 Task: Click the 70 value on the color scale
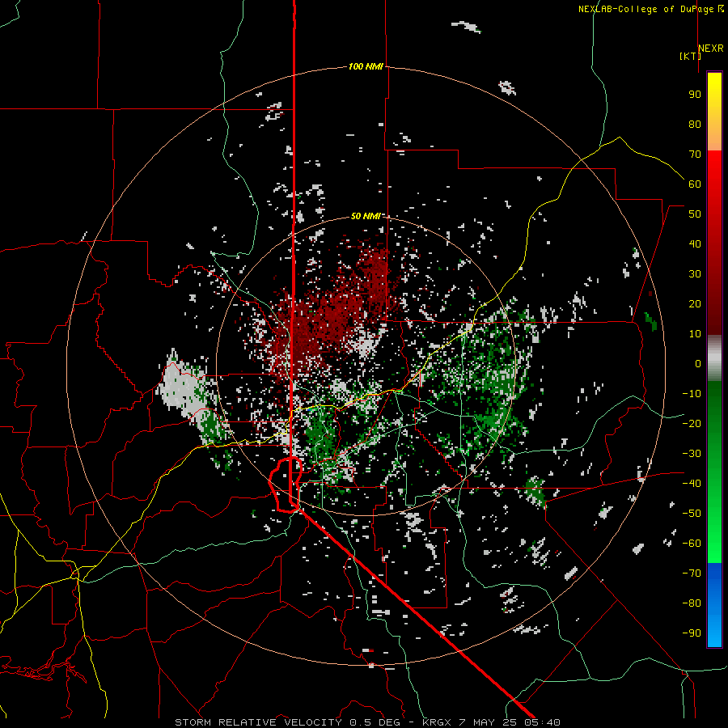[x=695, y=154]
